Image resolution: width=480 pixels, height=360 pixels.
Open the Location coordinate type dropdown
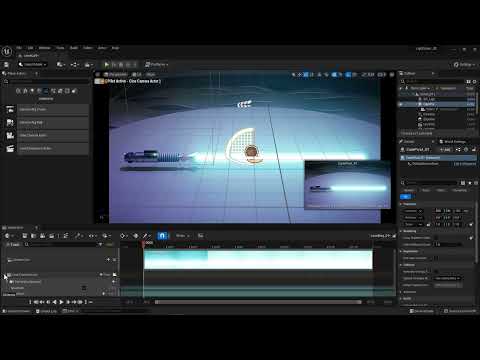pos(413,211)
